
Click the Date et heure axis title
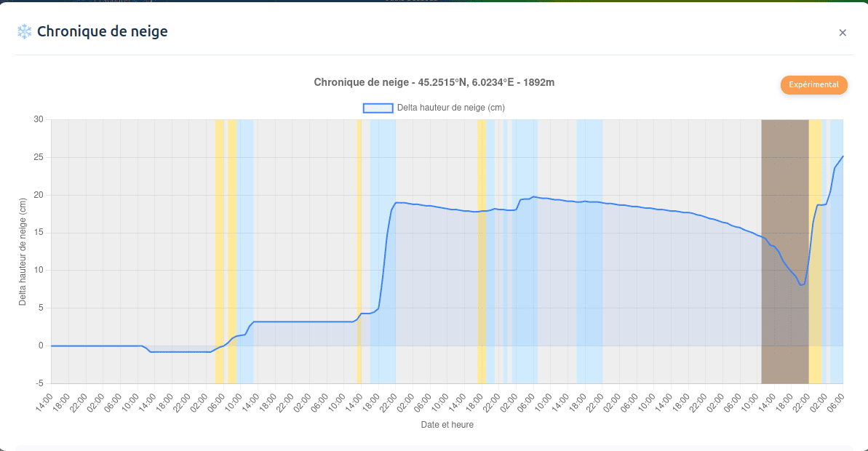(447, 425)
